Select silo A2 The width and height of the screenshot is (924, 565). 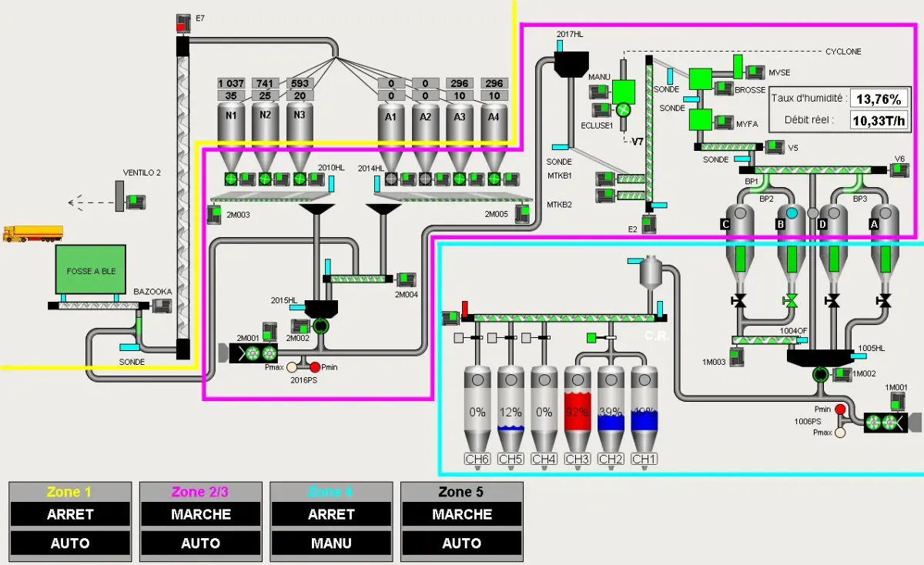click(x=426, y=137)
